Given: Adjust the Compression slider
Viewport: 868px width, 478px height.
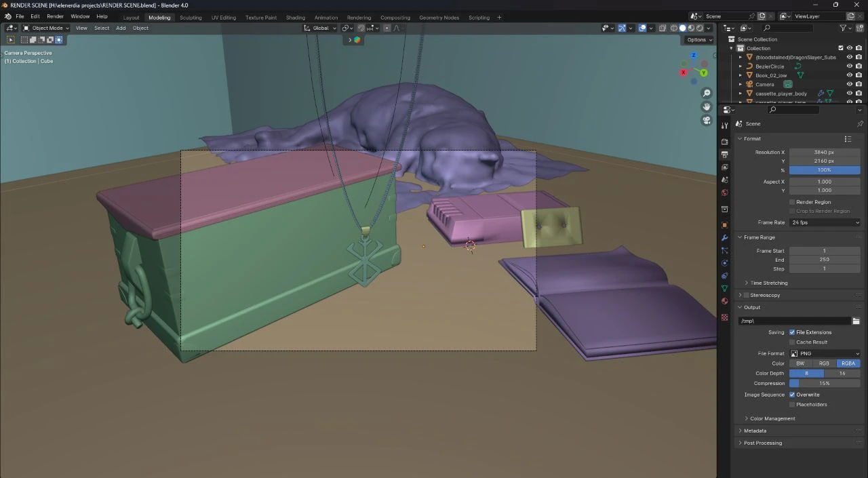Looking at the screenshot, I should (x=825, y=383).
